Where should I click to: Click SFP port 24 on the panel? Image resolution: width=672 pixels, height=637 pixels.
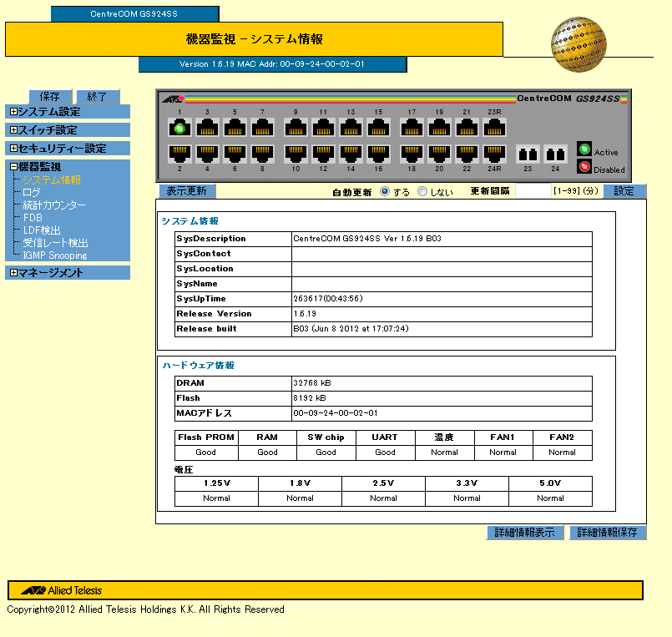pyautogui.click(x=555, y=154)
